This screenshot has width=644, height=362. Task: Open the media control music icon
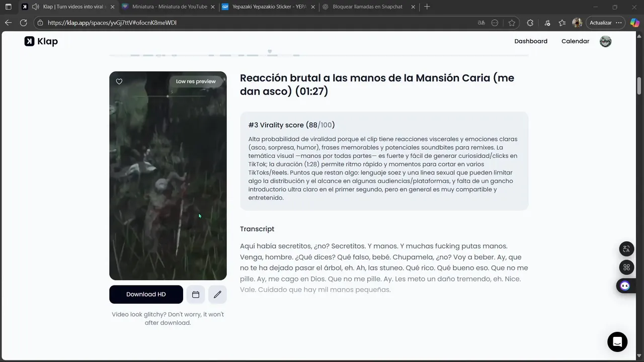pos(547,23)
